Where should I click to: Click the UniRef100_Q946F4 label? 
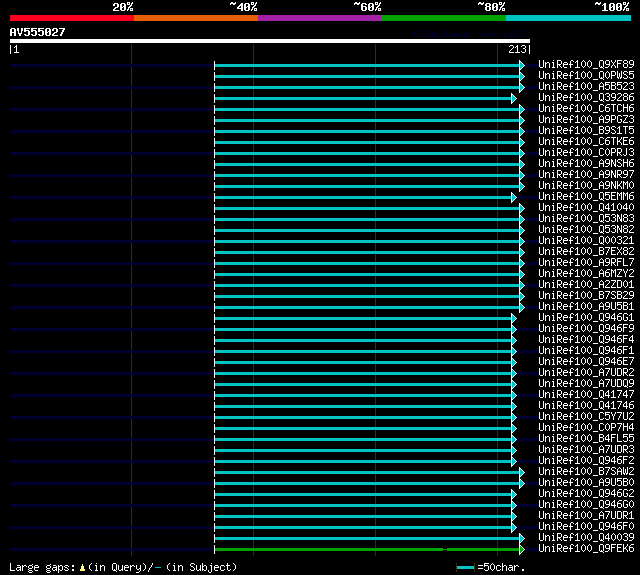[x=586, y=340]
